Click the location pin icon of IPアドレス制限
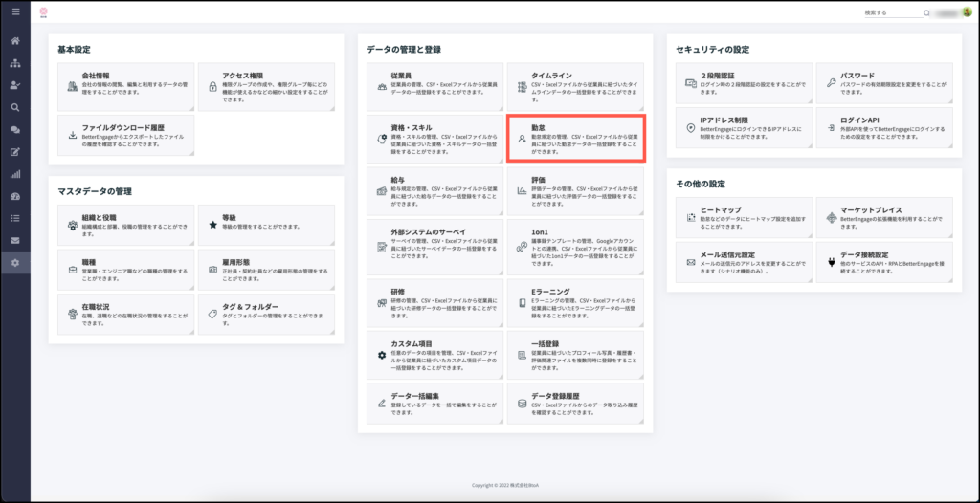 (691, 127)
